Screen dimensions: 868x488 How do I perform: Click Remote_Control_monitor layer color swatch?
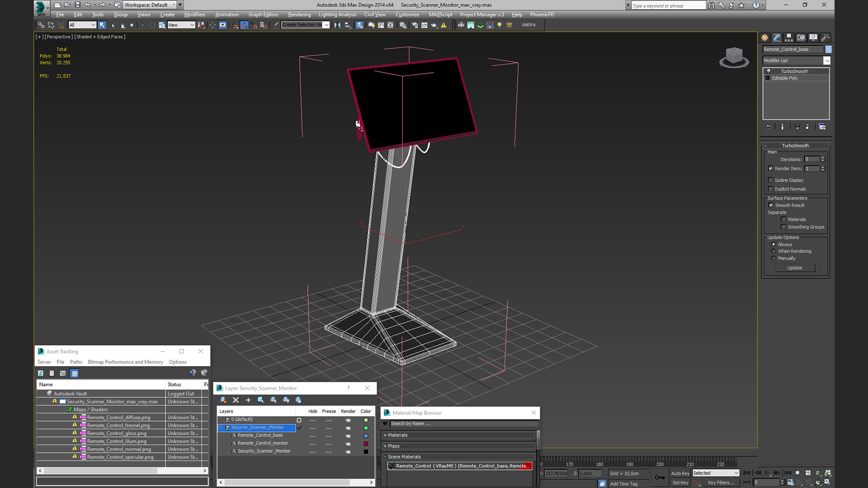pyautogui.click(x=366, y=443)
